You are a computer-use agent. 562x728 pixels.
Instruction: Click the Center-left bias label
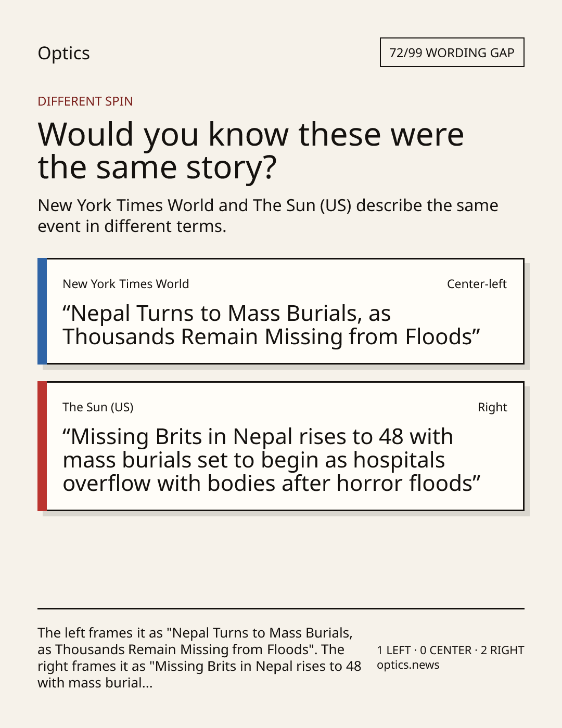coord(477,284)
